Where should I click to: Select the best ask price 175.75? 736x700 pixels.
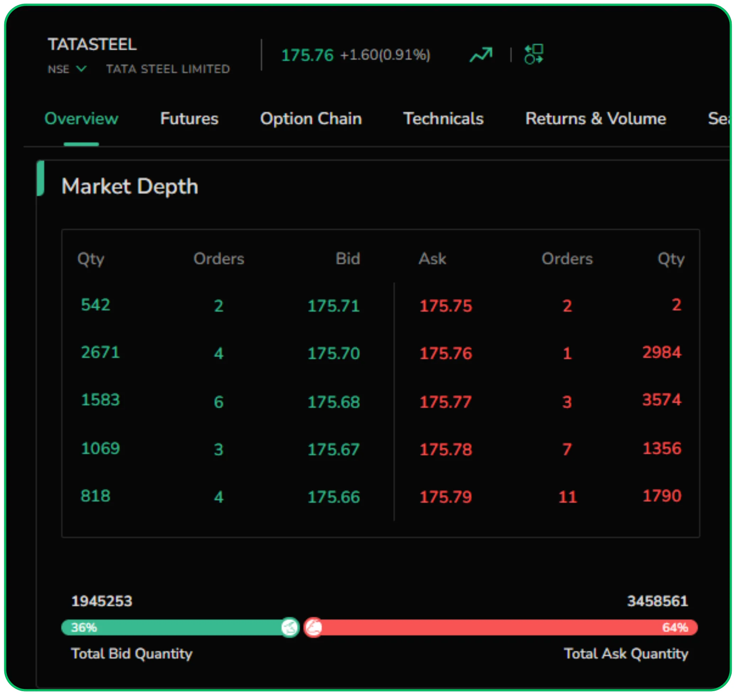(446, 306)
